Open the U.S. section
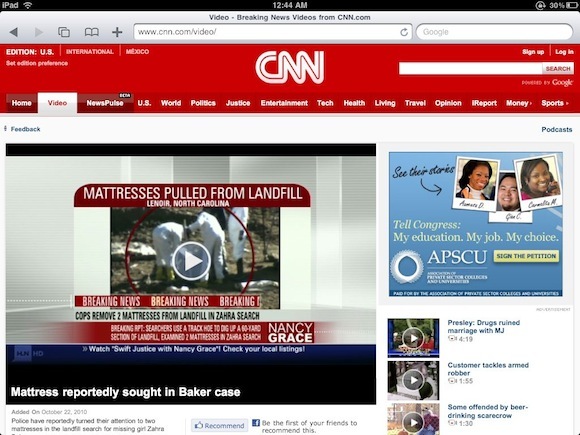 coord(144,103)
